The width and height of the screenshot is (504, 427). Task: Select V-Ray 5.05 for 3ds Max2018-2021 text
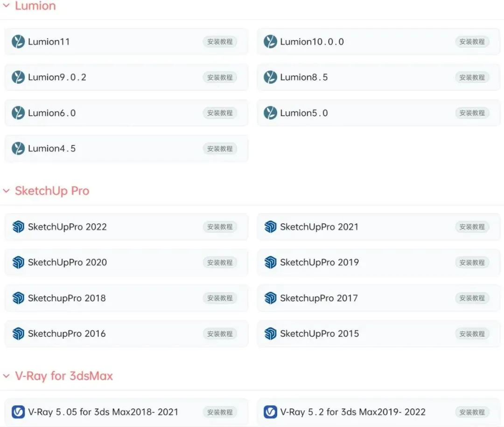pos(103,412)
